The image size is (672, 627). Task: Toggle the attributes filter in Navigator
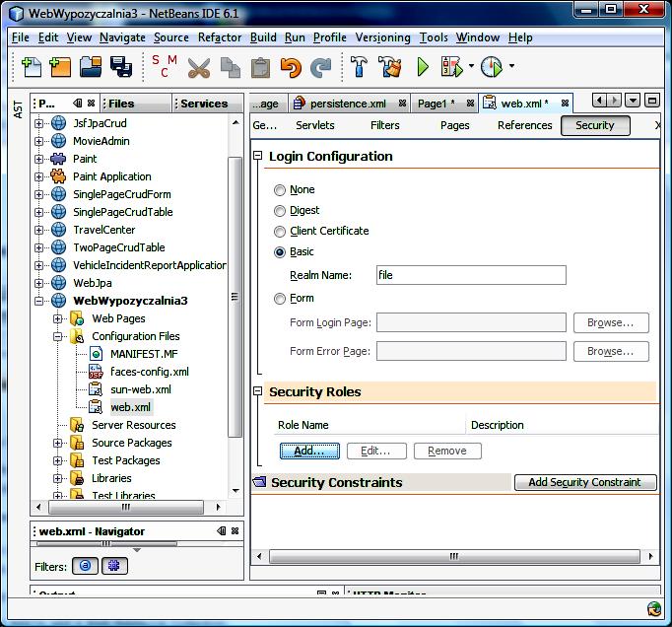pyautogui.click(x=86, y=566)
